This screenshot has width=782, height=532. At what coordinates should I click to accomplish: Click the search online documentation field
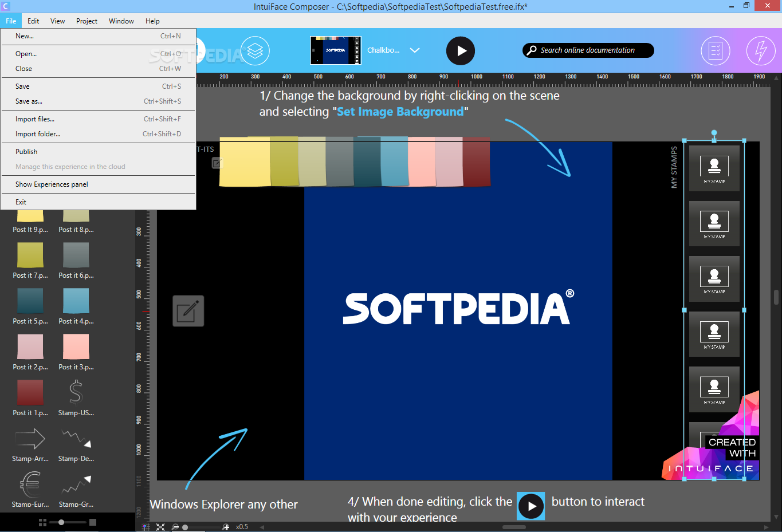coord(588,50)
